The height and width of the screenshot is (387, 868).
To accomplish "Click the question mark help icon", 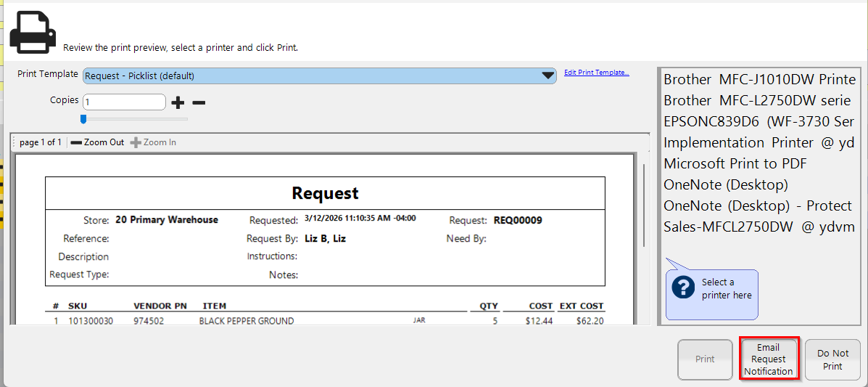I will (683, 288).
